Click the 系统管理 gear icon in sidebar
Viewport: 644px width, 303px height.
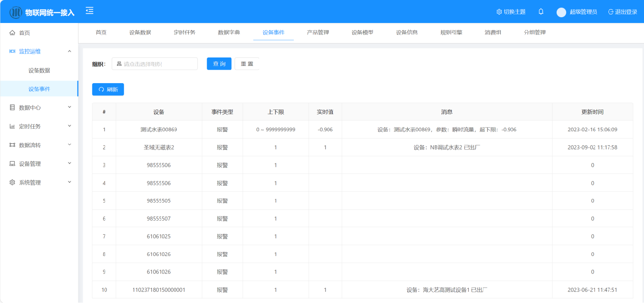click(x=12, y=182)
